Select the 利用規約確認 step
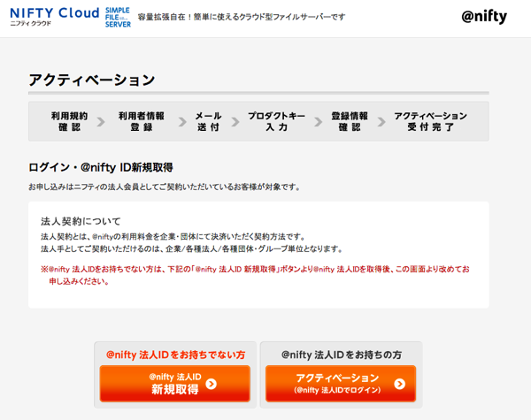 pyautogui.click(x=69, y=121)
